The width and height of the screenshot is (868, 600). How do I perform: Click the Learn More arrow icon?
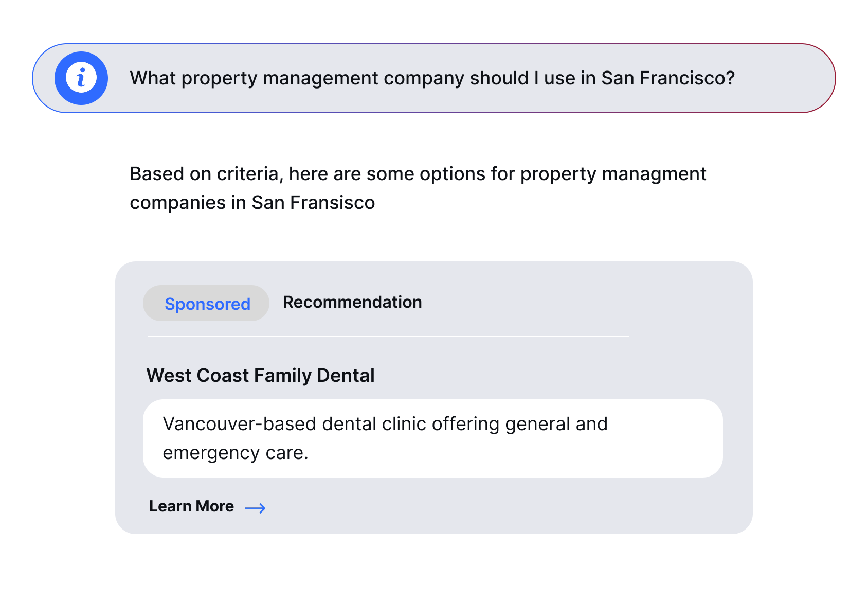255,508
